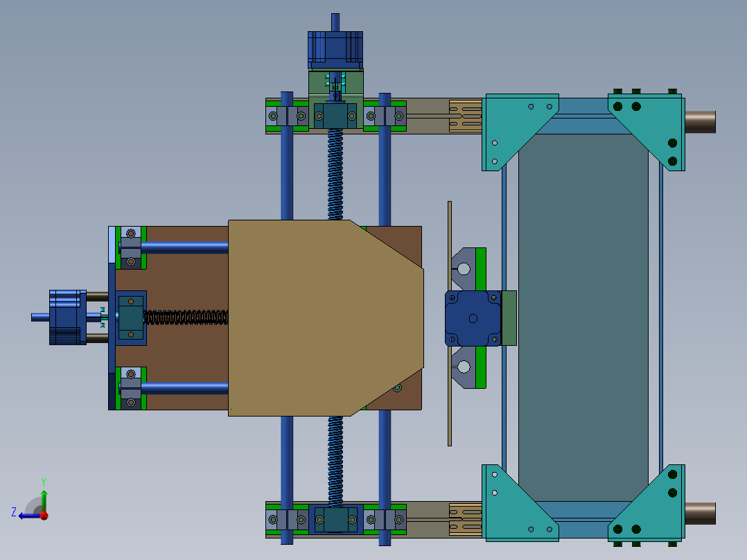747x560 pixels.
Task: Select the green mount behind center motor
Action: click(x=509, y=318)
